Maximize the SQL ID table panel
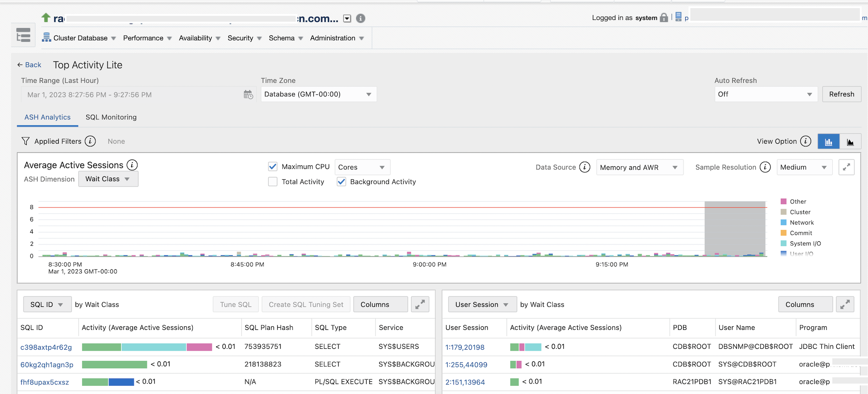868x394 pixels. coord(420,305)
